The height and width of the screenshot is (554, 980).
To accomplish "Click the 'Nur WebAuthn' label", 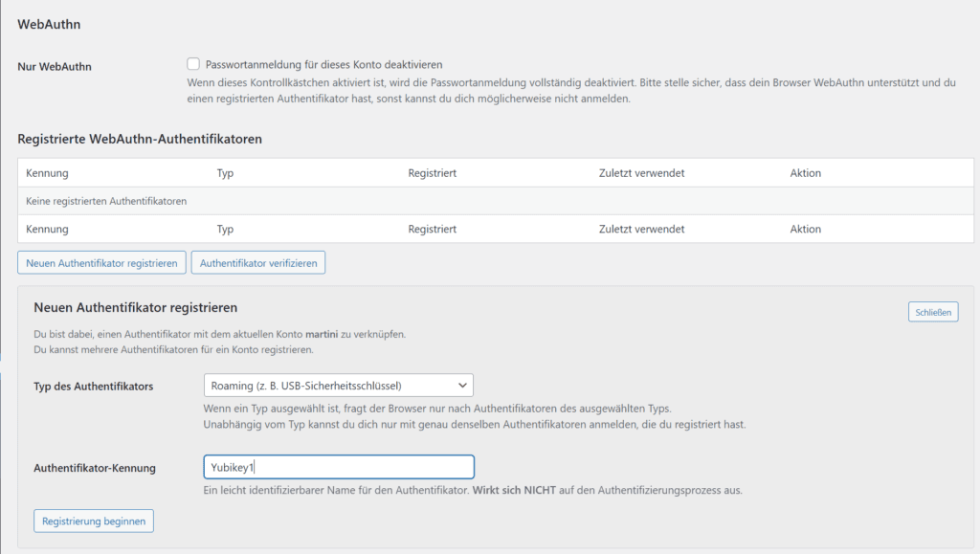I will tap(55, 66).
